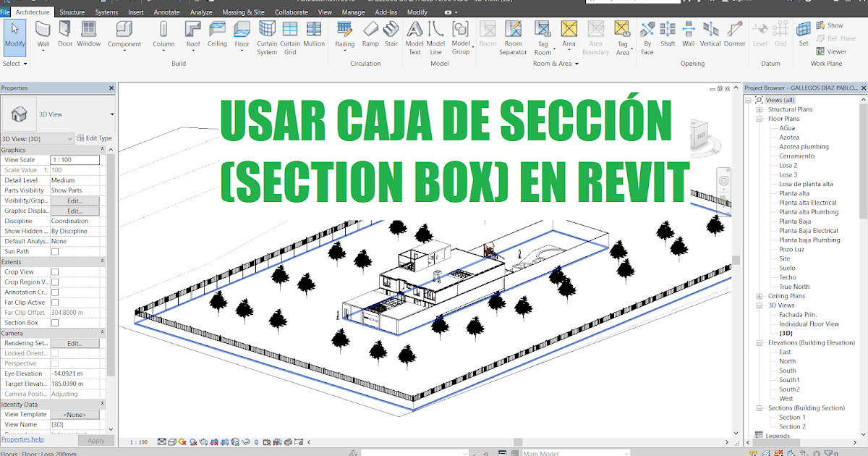Screen dimensions: 868x456
Task: Open the Shaft opening tool
Action: (668, 36)
